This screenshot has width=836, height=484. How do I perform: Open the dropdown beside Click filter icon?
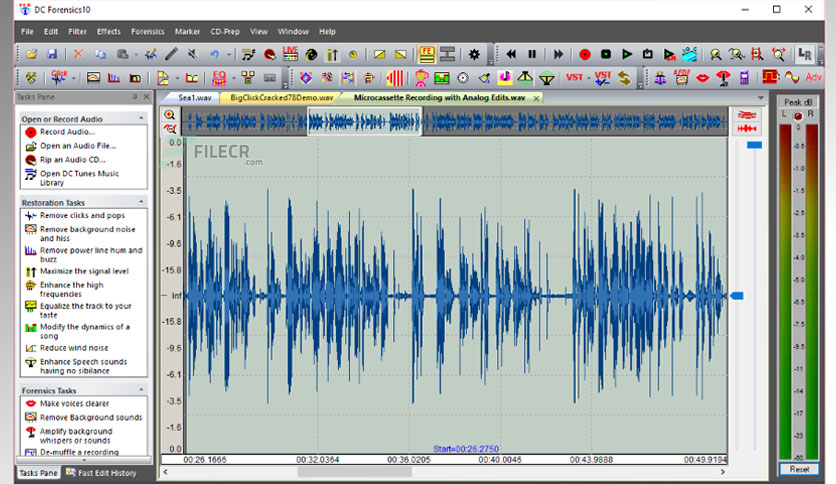click(73, 78)
